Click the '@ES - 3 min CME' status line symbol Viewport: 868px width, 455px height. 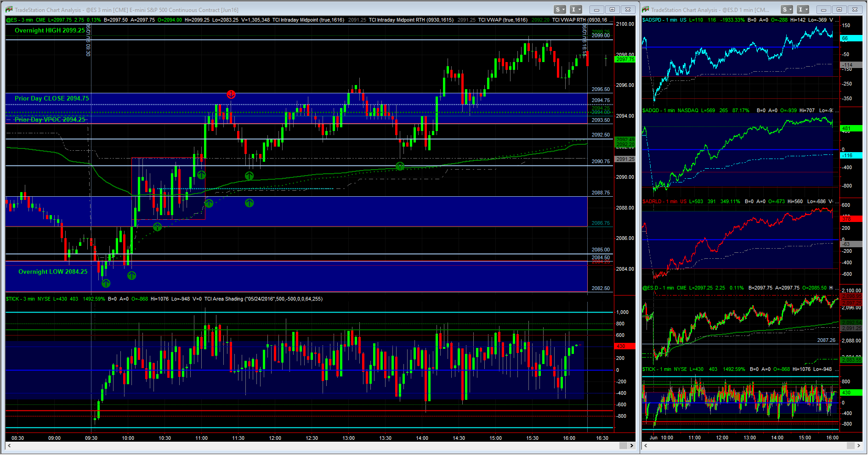pyautogui.click(x=26, y=20)
